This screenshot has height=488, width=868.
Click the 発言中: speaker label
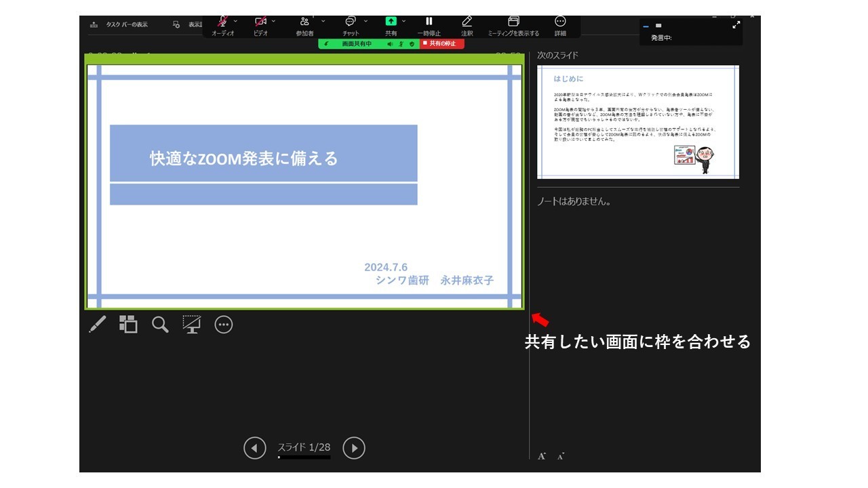pos(661,38)
